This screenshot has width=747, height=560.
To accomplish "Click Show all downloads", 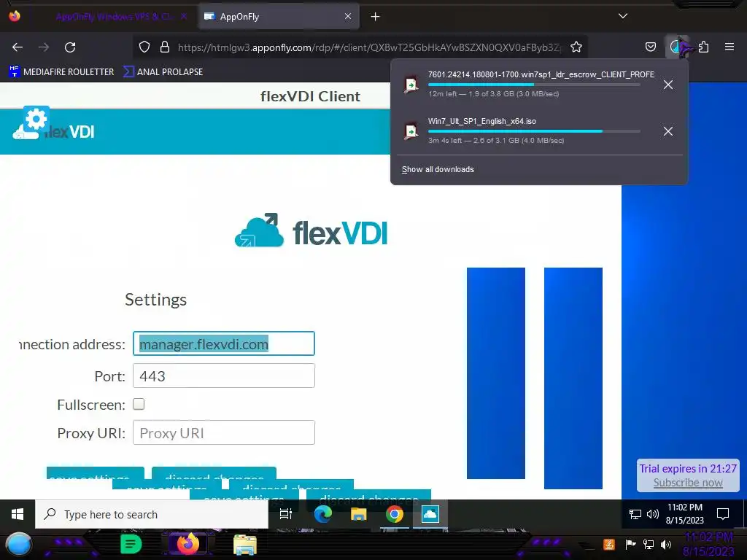I will tap(438, 169).
